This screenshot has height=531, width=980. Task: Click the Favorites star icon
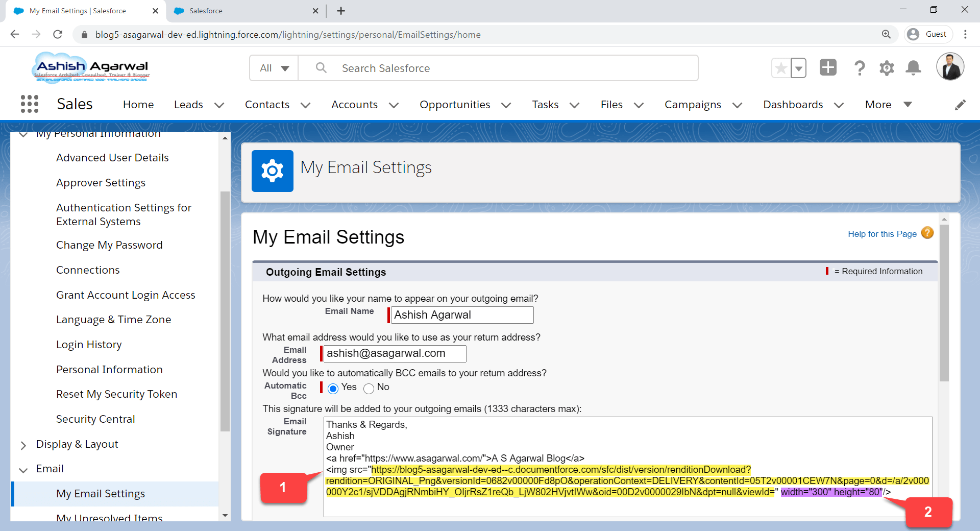tap(781, 68)
